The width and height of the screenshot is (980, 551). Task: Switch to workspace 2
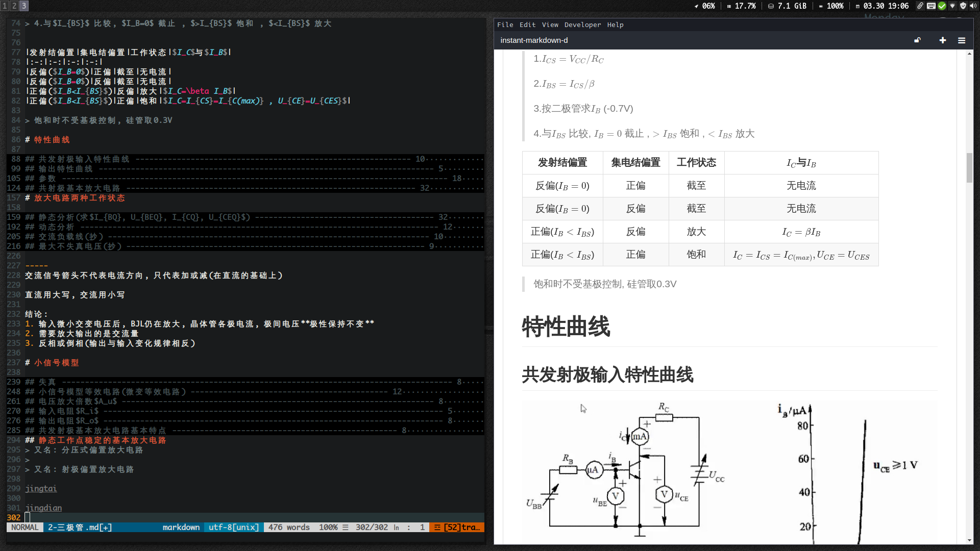pyautogui.click(x=14, y=6)
